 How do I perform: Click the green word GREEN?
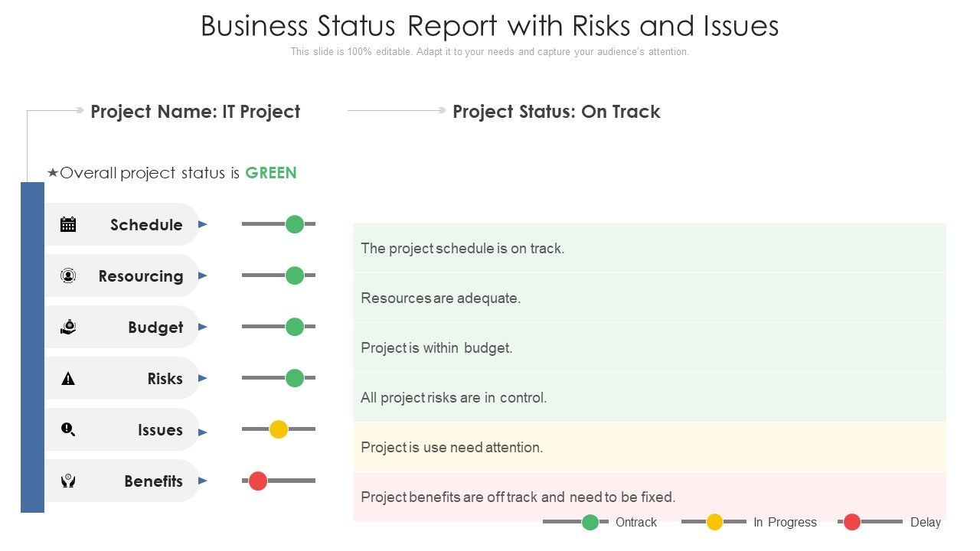271,173
